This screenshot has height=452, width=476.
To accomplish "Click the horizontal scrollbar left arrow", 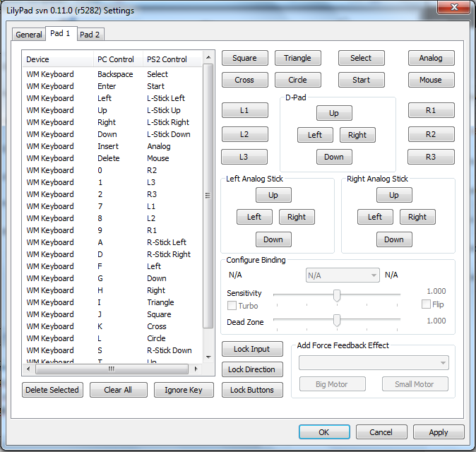I will (28, 369).
